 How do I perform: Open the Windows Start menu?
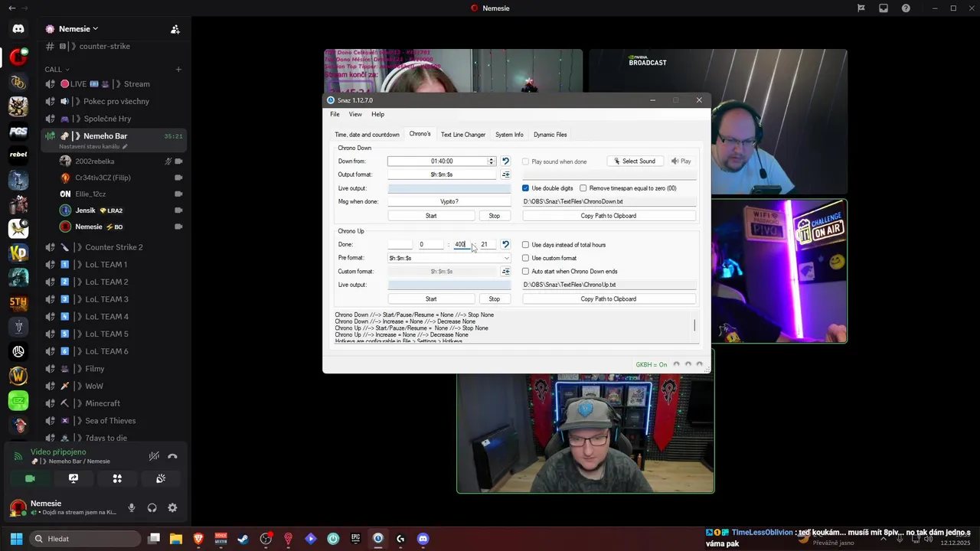click(x=16, y=539)
